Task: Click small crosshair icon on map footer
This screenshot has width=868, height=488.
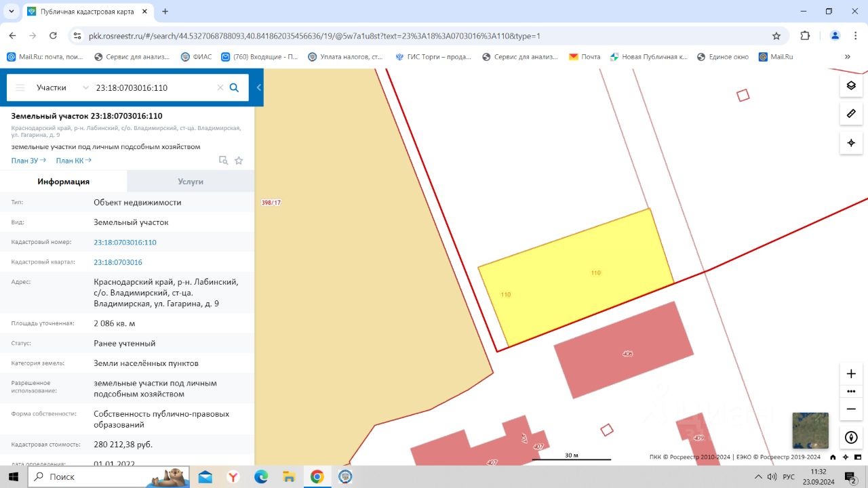Action: click(x=846, y=457)
